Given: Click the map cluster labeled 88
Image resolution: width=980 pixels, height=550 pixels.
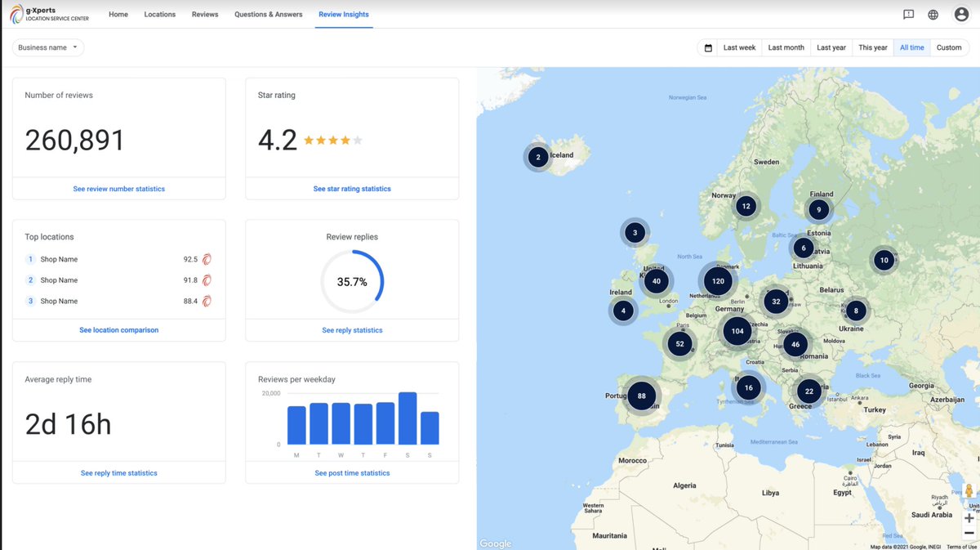Looking at the screenshot, I should (642, 396).
